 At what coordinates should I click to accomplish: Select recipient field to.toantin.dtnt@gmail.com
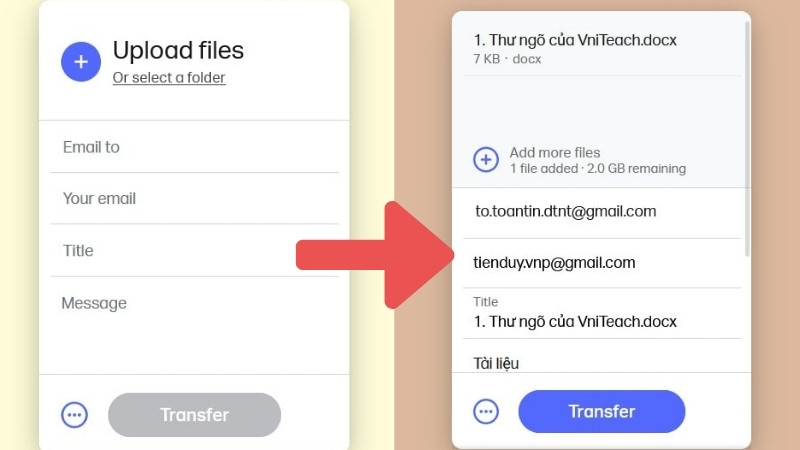tap(602, 212)
